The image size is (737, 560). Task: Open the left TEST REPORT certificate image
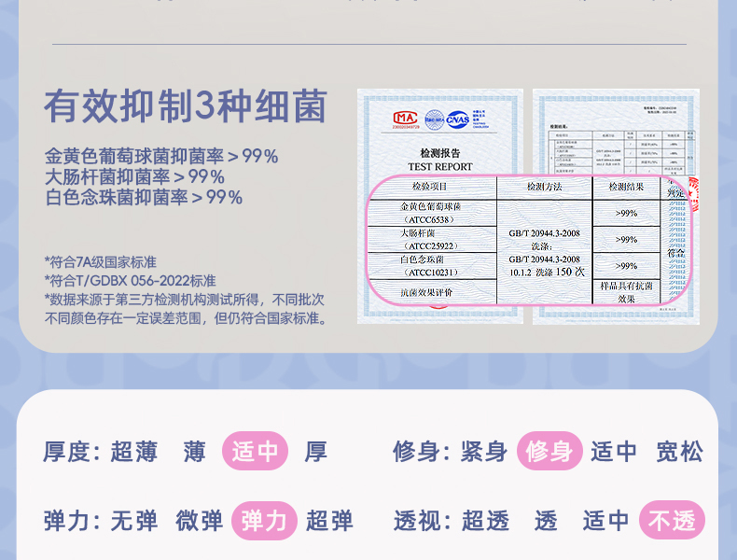click(440, 206)
